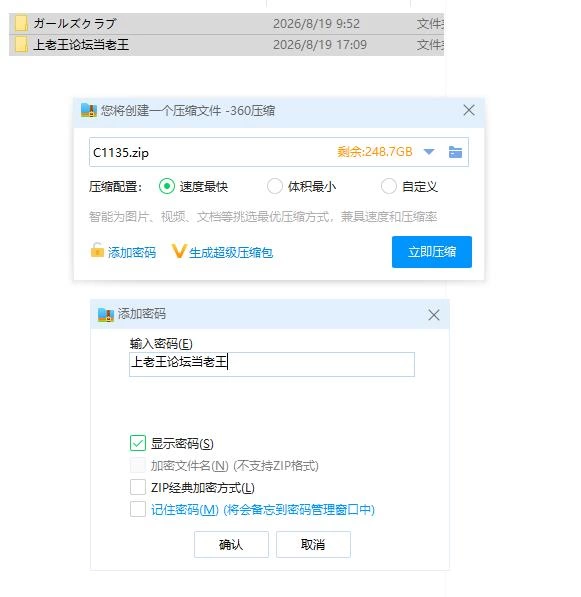Close the 添加密码 dialog
The width and height of the screenshot is (581, 597).
tap(434, 315)
